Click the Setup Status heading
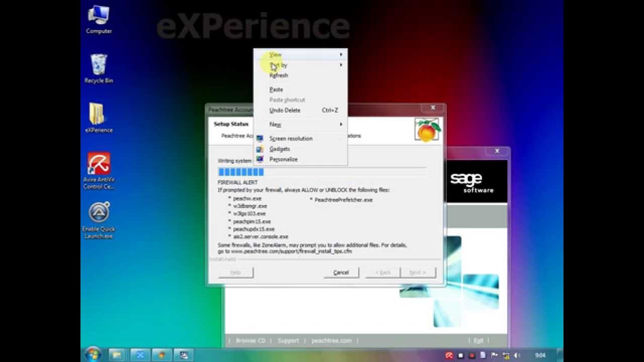Image resolution: width=644 pixels, height=362 pixels. pos(231,124)
